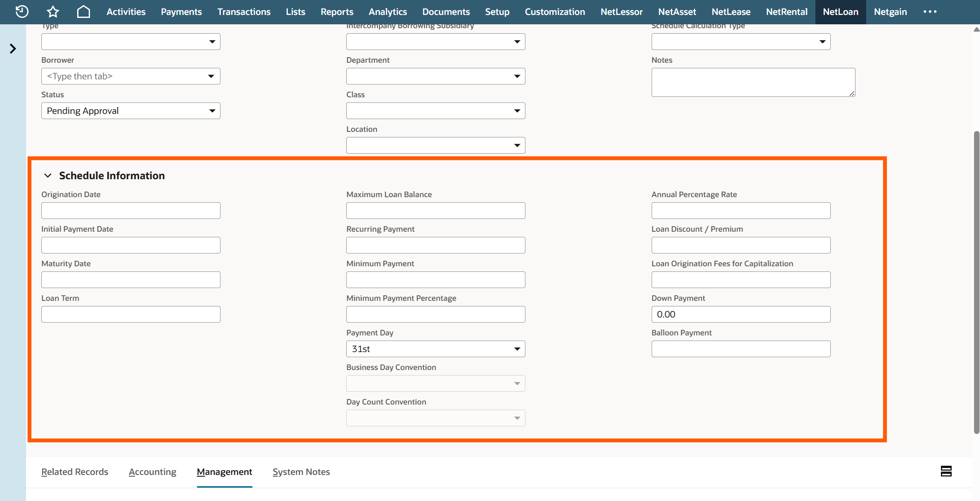Collapse the Schedule Information section
Viewport: 980px width, 501px height.
[x=48, y=175]
